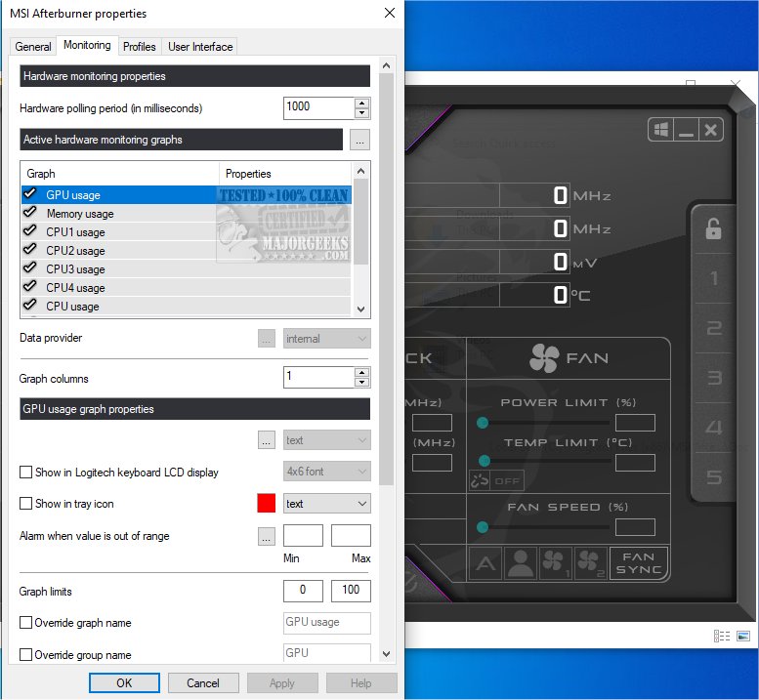Select profile slot 1 in Afterburner
This screenshot has width=759, height=700.
(713, 278)
